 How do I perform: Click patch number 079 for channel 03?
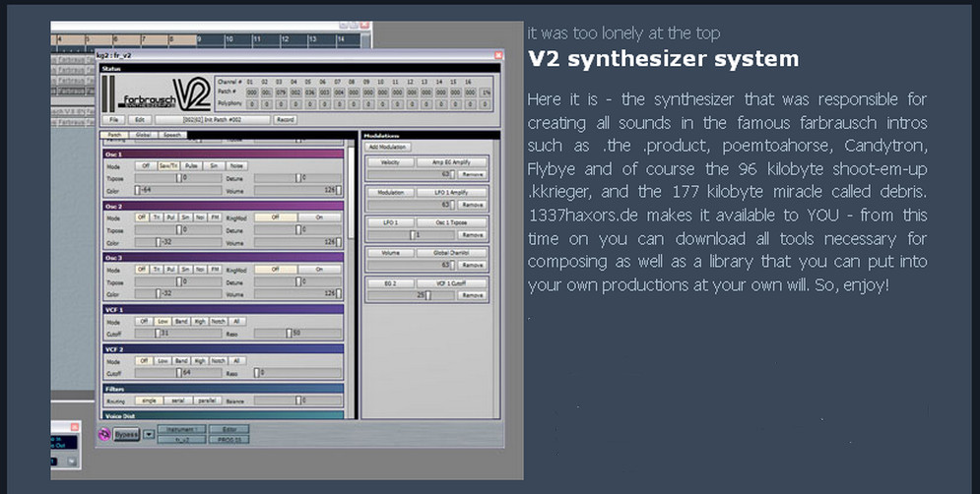pyautogui.click(x=281, y=93)
